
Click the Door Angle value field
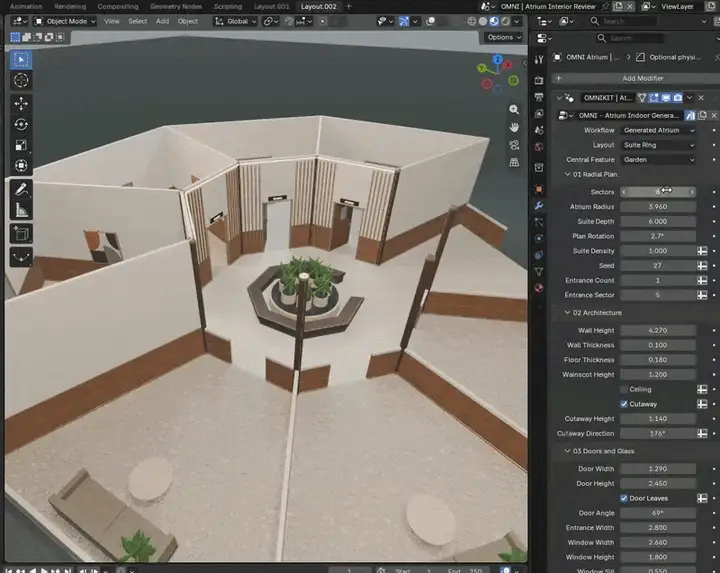pos(658,513)
